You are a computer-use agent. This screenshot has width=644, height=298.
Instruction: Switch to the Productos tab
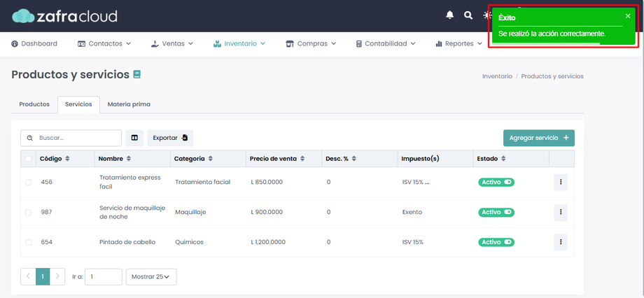pos(34,104)
